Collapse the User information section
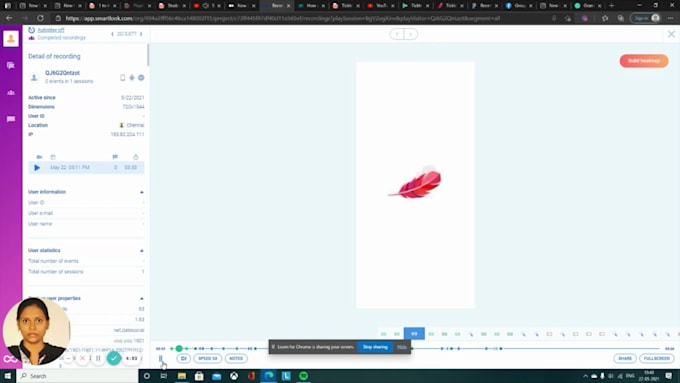 tap(141, 192)
